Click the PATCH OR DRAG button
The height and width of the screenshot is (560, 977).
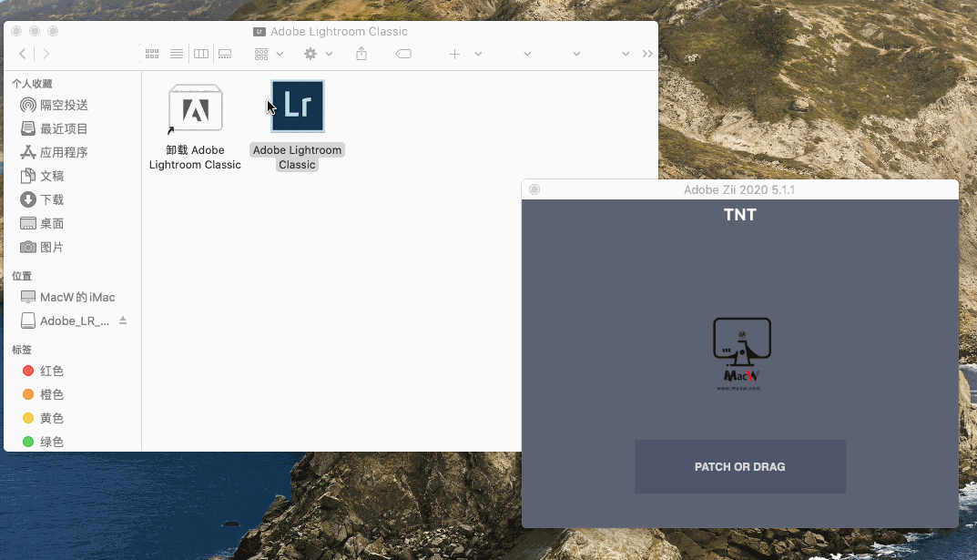coord(739,466)
